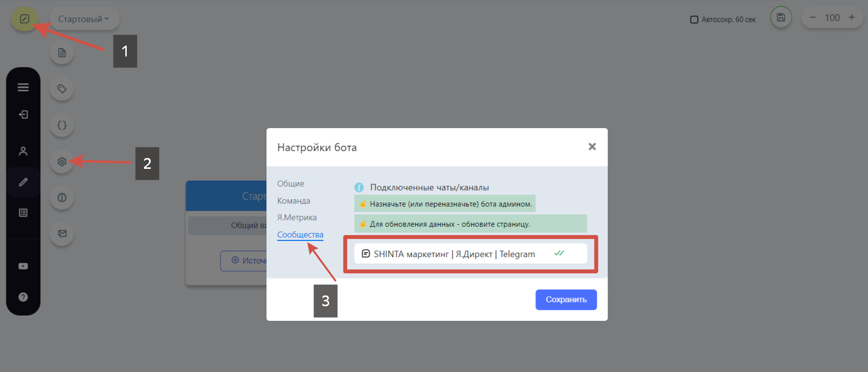Screen dimensions: 868x372
Task: Enable the Автосохр. 60 сек checkbox
Action: coord(694,20)
